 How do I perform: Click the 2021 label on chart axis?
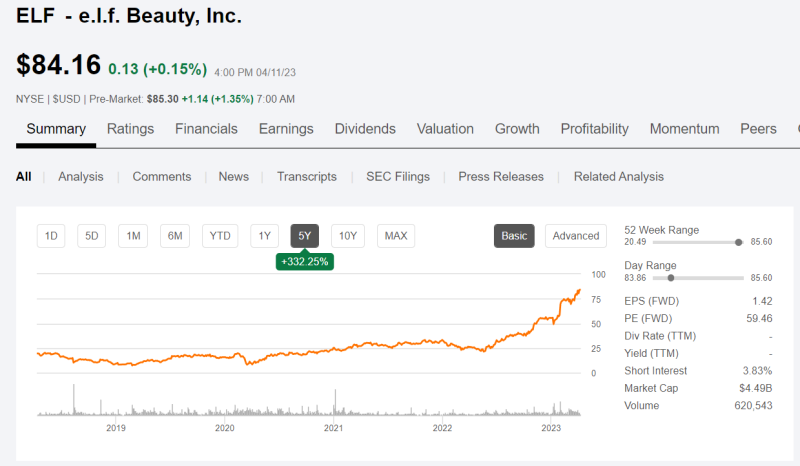(333, 428)
